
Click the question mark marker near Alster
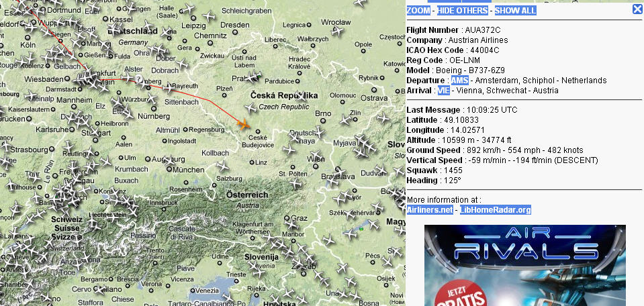139,79
